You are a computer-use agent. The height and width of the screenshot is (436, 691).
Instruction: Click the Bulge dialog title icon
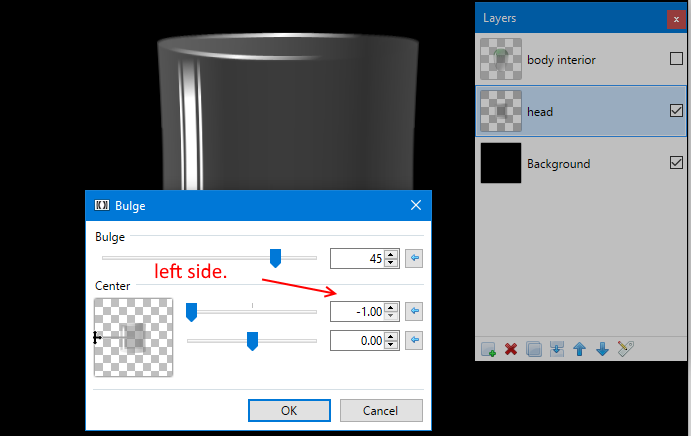click(x=102, y=205)
